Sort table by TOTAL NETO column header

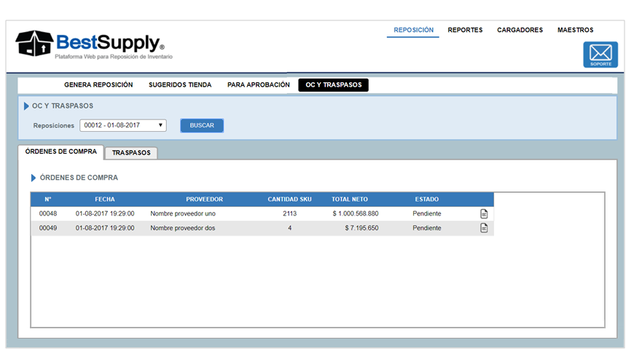click(x=350, y=199)
